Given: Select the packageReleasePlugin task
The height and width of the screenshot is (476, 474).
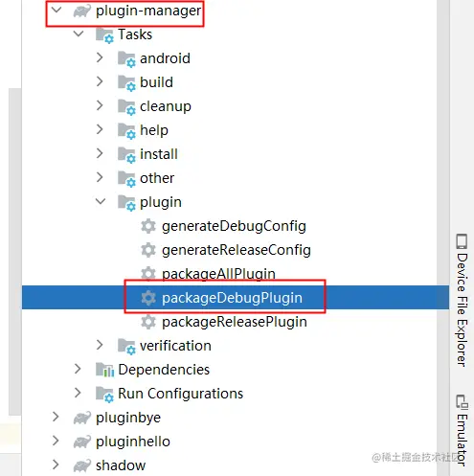Looking at the screenshot, I should pos(235,322).
